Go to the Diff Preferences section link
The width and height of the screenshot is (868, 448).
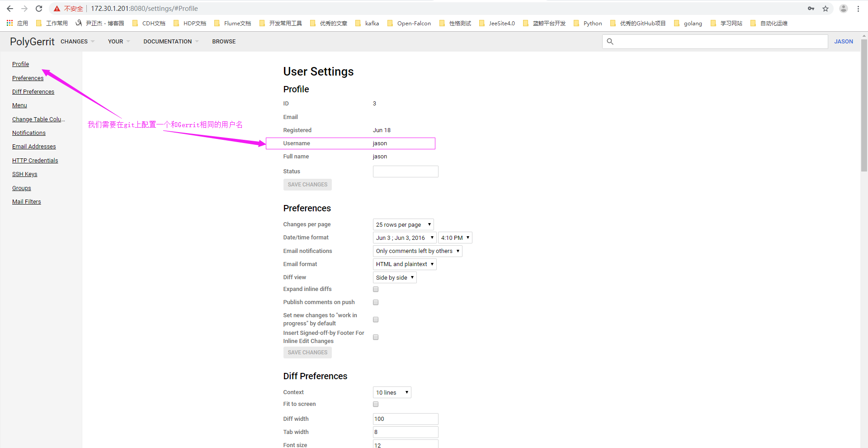pyautogui.click(x=33, y=92)
